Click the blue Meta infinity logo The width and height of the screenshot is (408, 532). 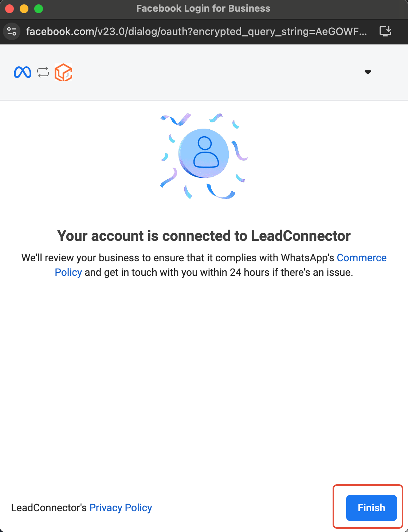pyautogui.click(x=23, y=72)
